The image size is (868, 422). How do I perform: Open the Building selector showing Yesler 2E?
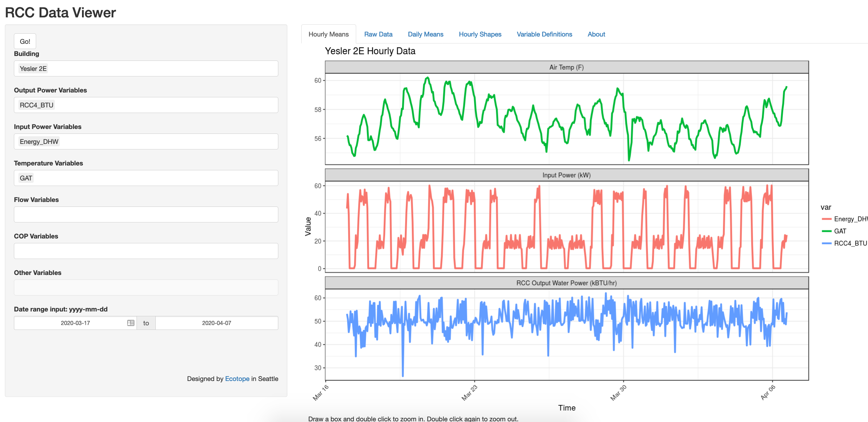pyautogui.click(x=146, y=68)
